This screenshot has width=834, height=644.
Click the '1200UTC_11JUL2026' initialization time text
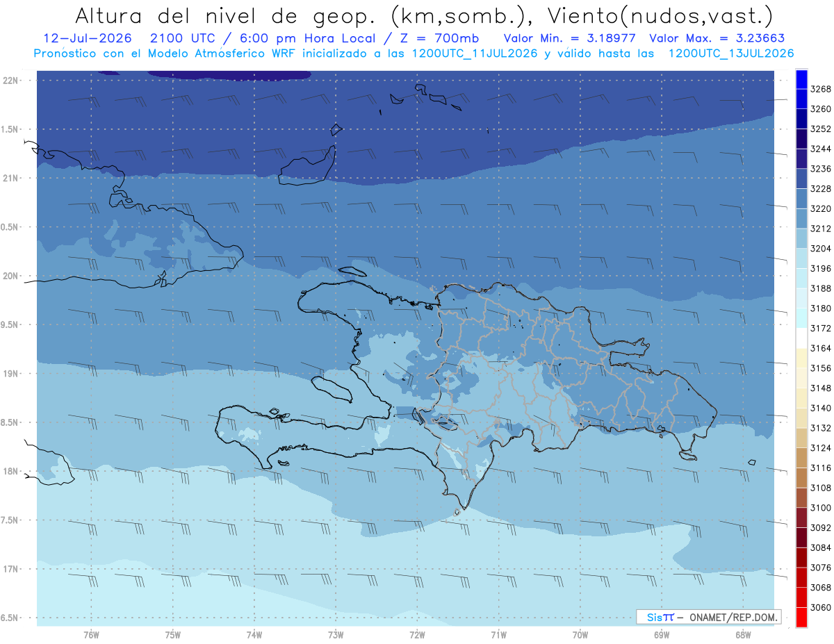click(x=475, y=53)
